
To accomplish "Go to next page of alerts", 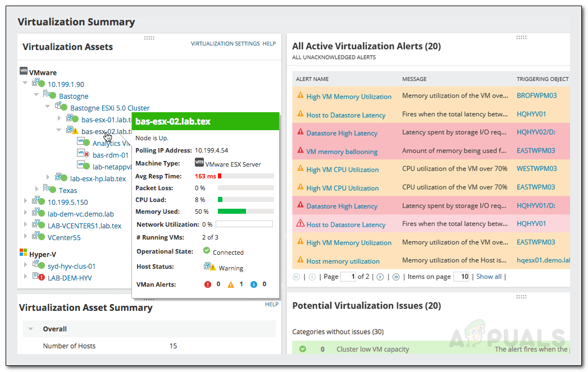I will [380, 277].
